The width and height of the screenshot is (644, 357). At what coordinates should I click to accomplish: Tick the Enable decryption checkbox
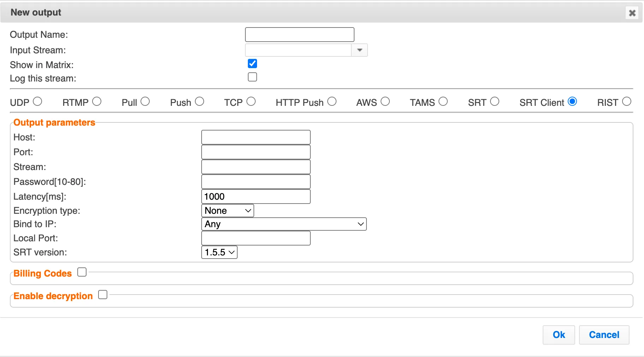coord(103,295)
